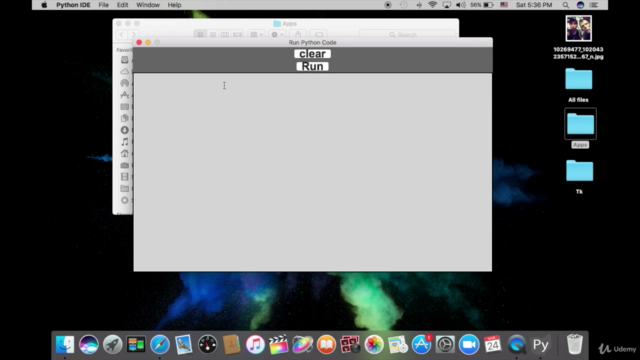Click the AirPlay display icon in menu bar
The width and height of the screenshot is (640, 360).
(x=447, y=5)
